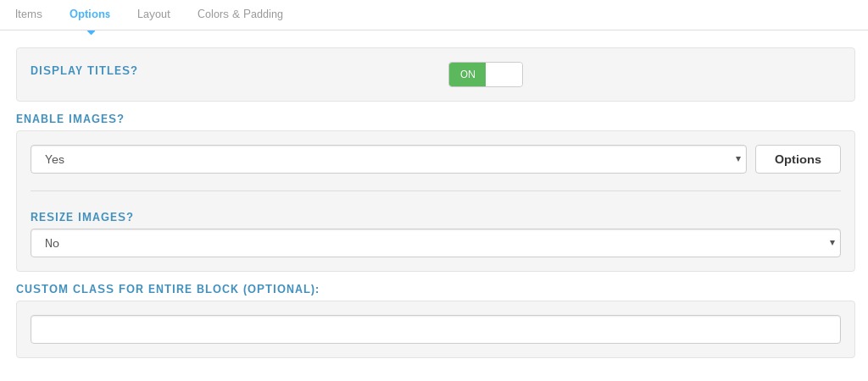
Task: Click the green ON label of switch
Action: (467, 75)
